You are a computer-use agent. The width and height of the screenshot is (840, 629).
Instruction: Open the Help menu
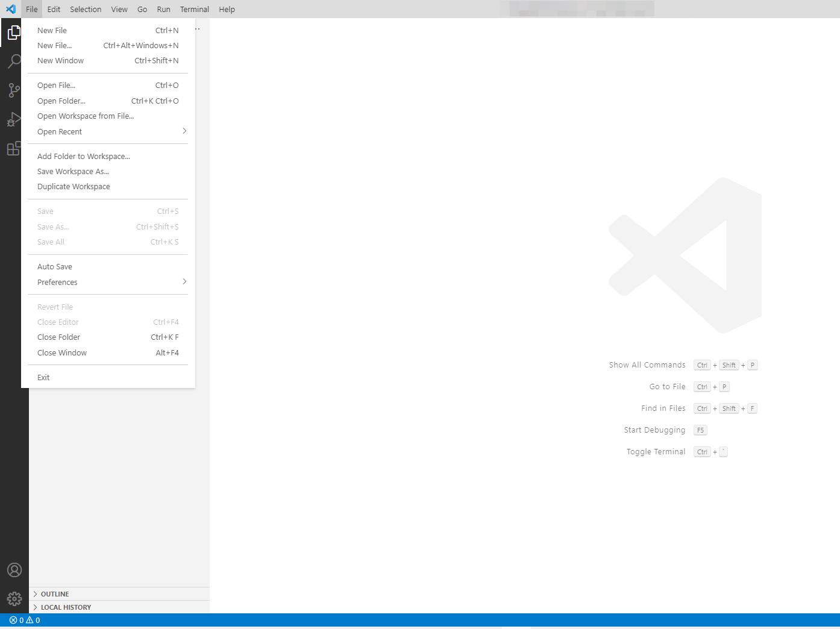tap(227, 9)
